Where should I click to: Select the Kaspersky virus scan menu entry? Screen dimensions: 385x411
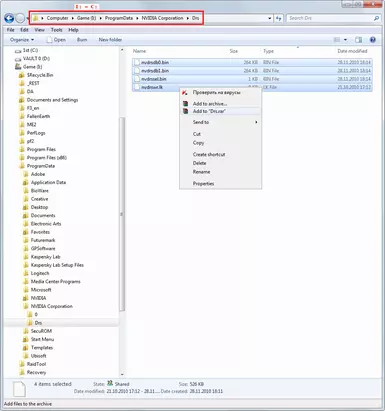221,92
